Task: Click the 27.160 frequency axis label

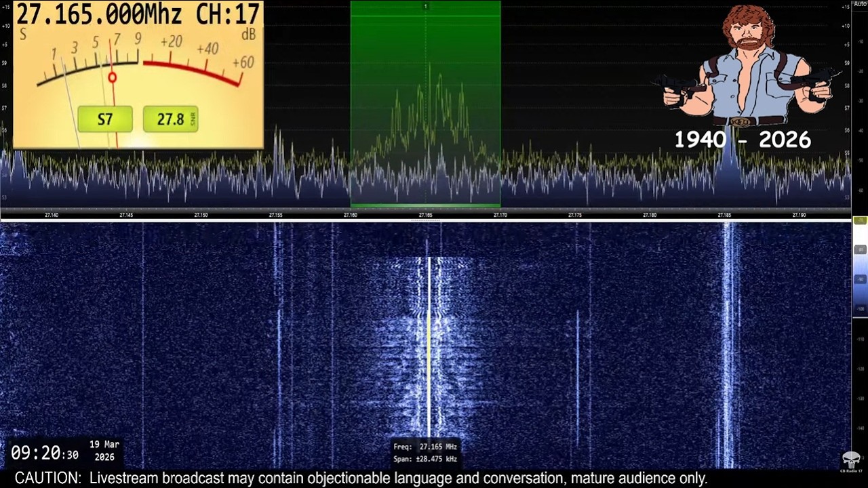Action: coord(351,215)
